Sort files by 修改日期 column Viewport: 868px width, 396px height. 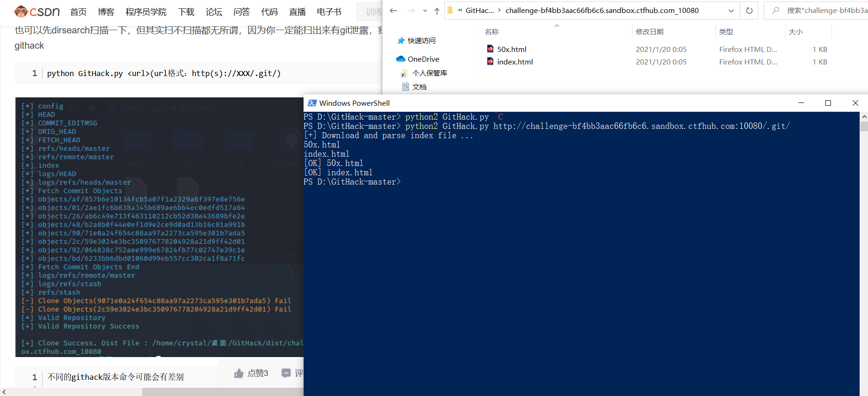(650, 32)
